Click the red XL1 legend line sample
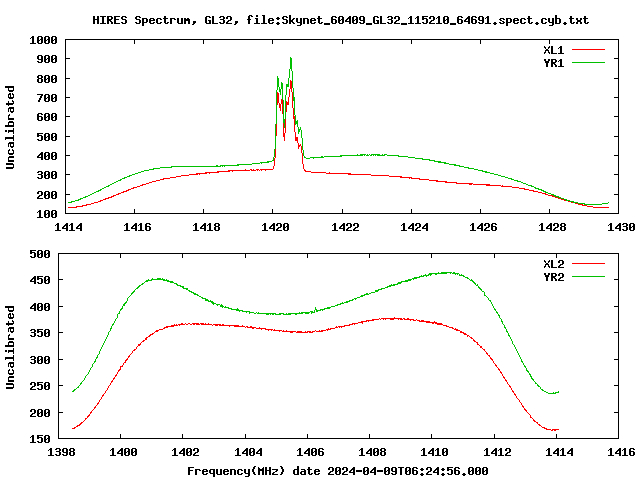 [x=588, y=50]
